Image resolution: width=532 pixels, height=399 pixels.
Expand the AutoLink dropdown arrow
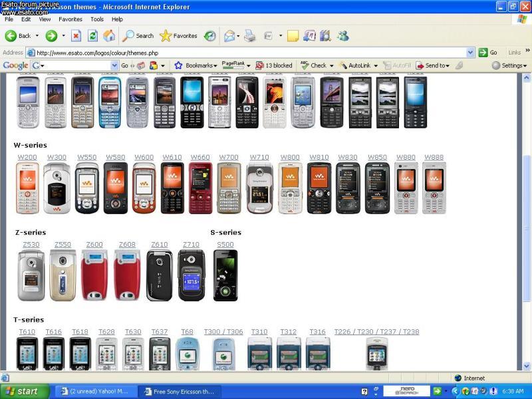(x=376, y=66)
